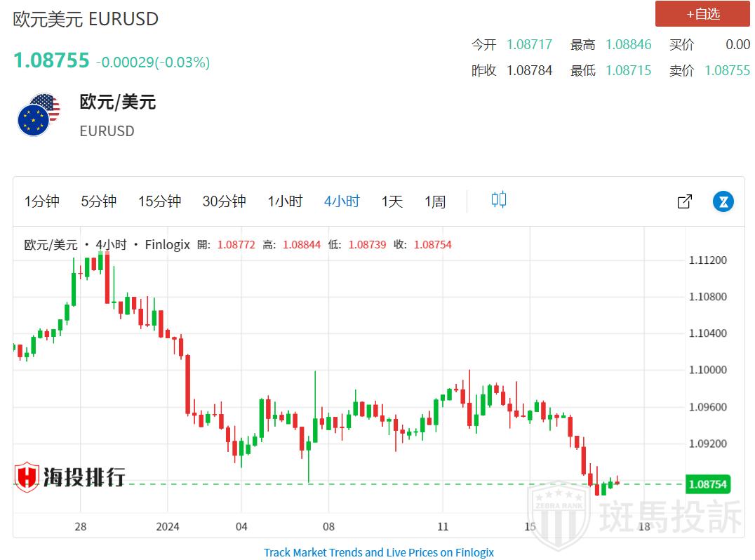Switch to the 1周 weekly chart
Screen dimensions: 755x560
(x=434, y=202)
